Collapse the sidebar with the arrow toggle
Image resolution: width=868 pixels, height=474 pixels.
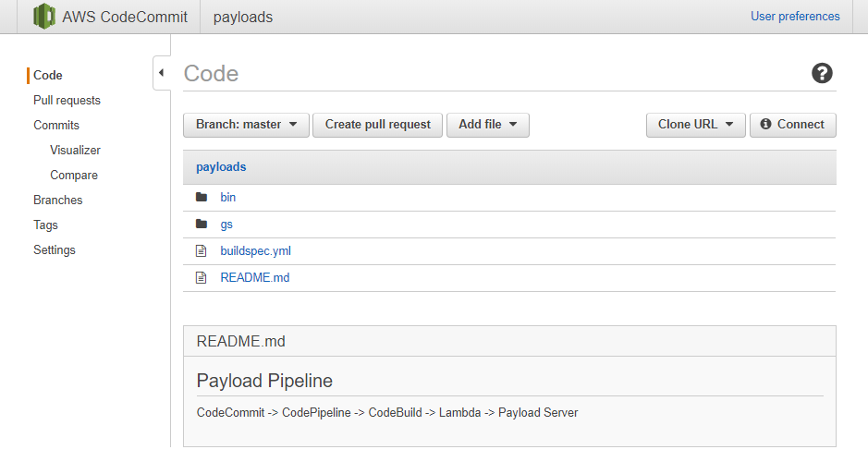[x=161, y=72]
